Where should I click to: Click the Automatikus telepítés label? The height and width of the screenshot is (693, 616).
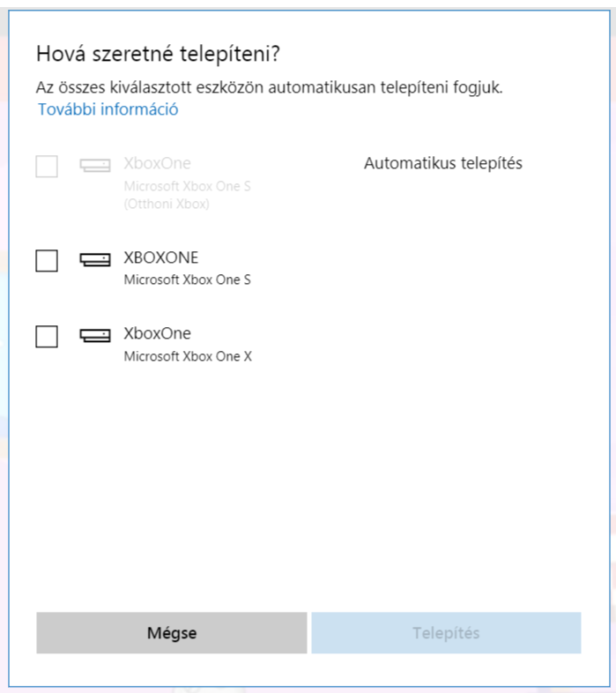[442, 163]
